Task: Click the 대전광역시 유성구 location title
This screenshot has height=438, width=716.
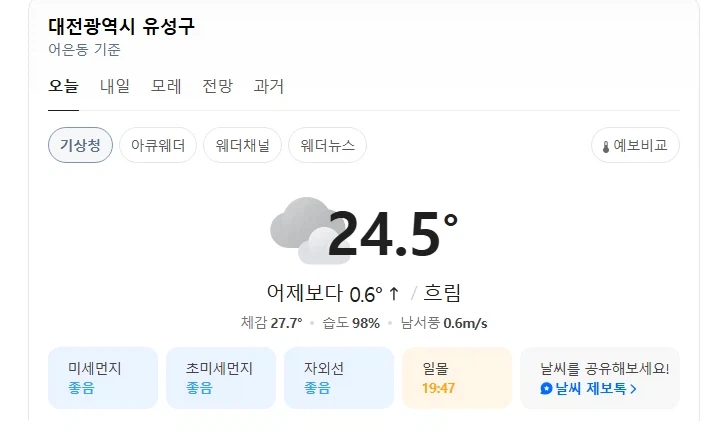Action: pos(121,26)
